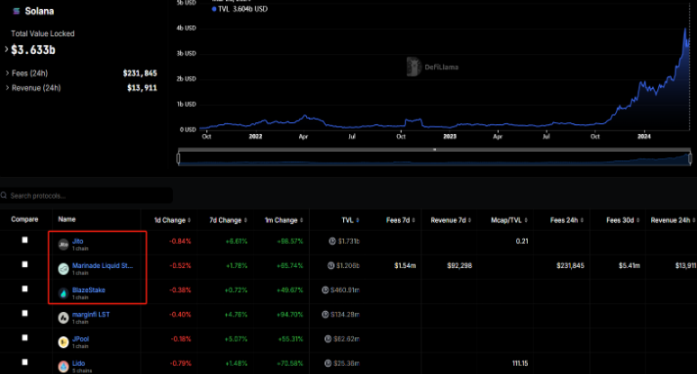Click the Lido protocol logo icon
The image size is (697, 374).
click(x=64, y=366)
